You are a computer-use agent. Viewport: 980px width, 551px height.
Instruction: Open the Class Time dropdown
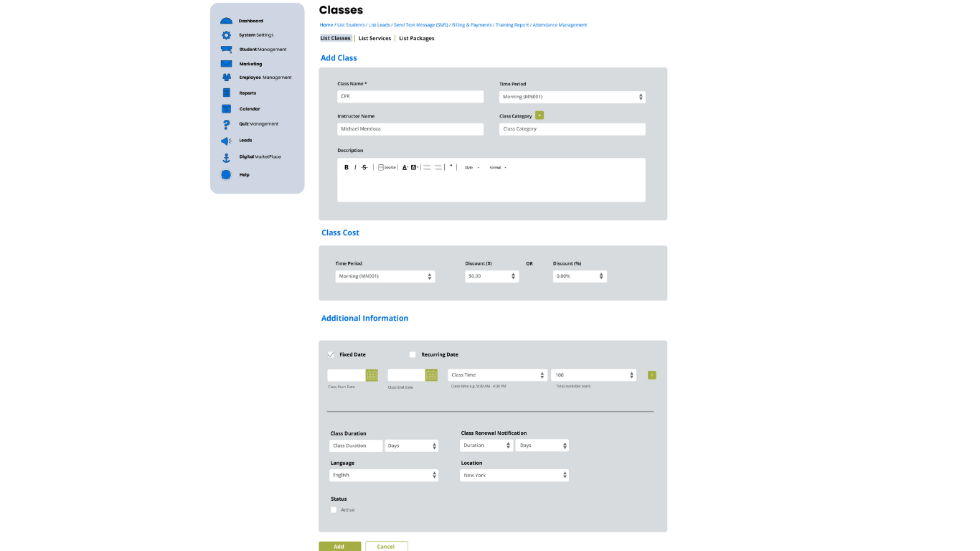coord(497,375)
